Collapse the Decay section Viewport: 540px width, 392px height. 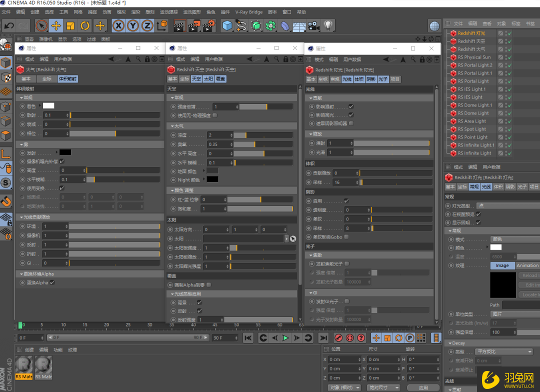click(450, 343)
